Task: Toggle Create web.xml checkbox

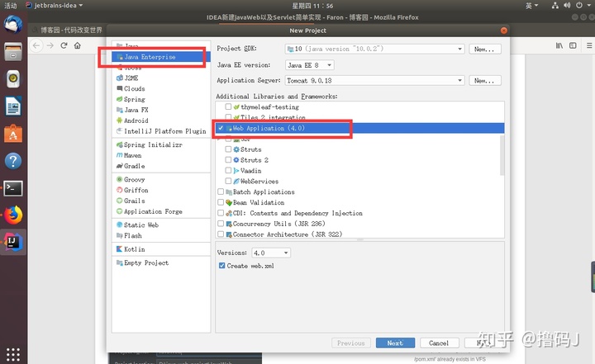Action: point(222,266)
